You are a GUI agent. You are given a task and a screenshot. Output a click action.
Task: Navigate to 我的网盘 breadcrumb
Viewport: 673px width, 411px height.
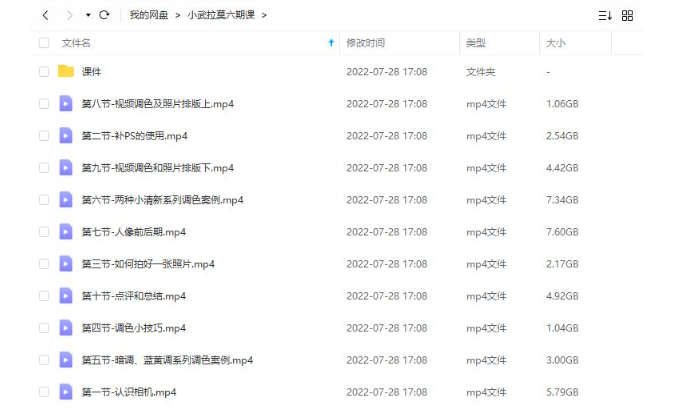[149, 15]
